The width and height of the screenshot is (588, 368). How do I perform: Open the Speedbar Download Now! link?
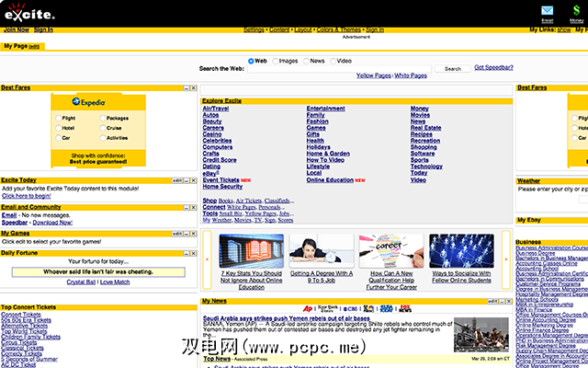(52, 223)
